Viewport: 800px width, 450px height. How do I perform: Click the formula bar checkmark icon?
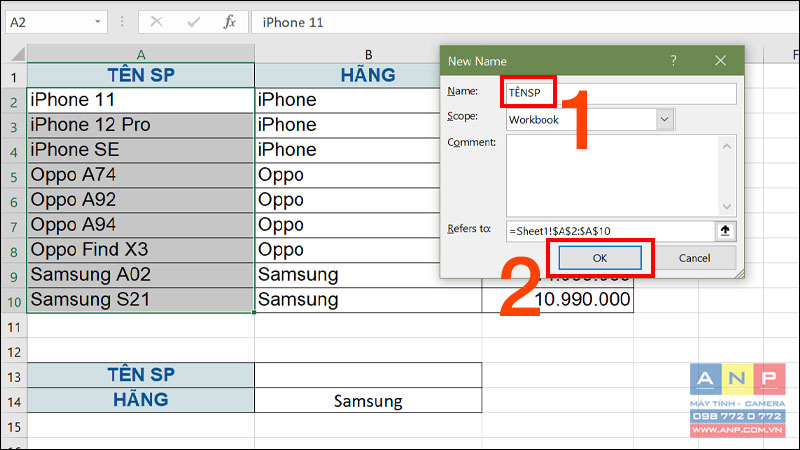[193, 22]
